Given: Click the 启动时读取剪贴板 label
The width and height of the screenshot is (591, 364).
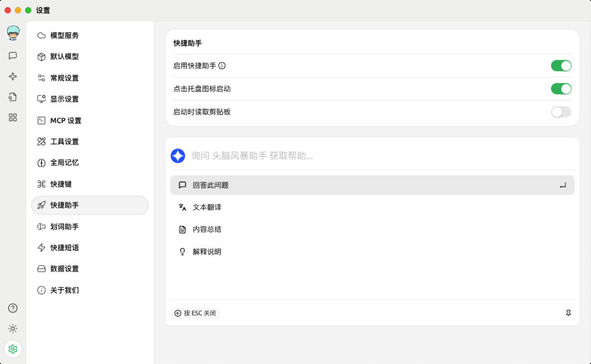Looking at the screenshot, I should [x=201, y=112].
